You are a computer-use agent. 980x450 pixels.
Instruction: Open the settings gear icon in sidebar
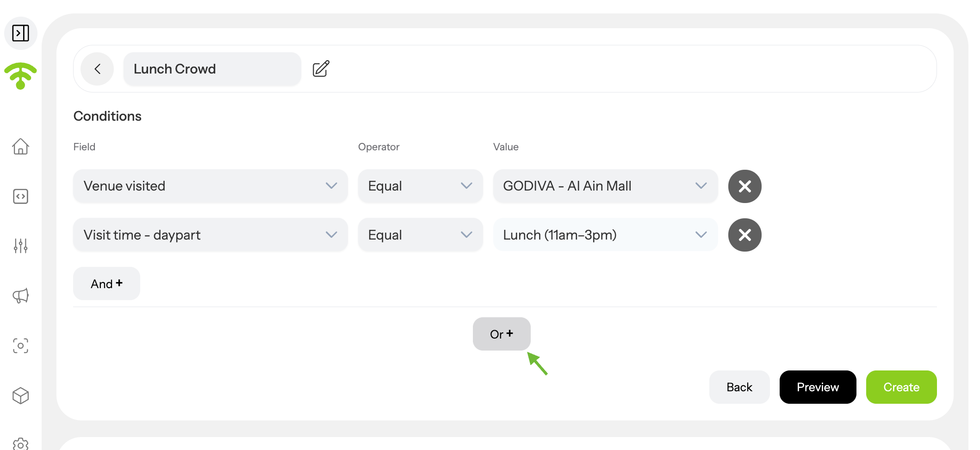click(x=20, y=444)
